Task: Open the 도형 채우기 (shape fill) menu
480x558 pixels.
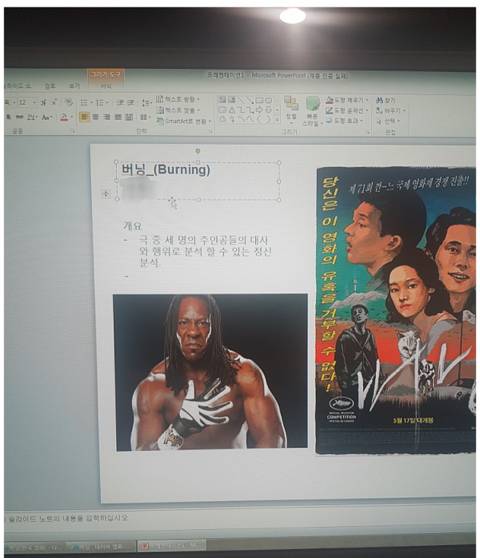Action: tap(347, 100)
